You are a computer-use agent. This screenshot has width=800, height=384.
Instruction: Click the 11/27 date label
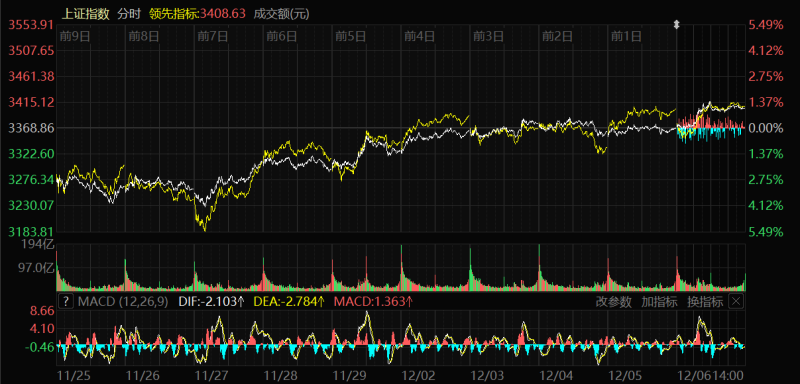(211, 375)
